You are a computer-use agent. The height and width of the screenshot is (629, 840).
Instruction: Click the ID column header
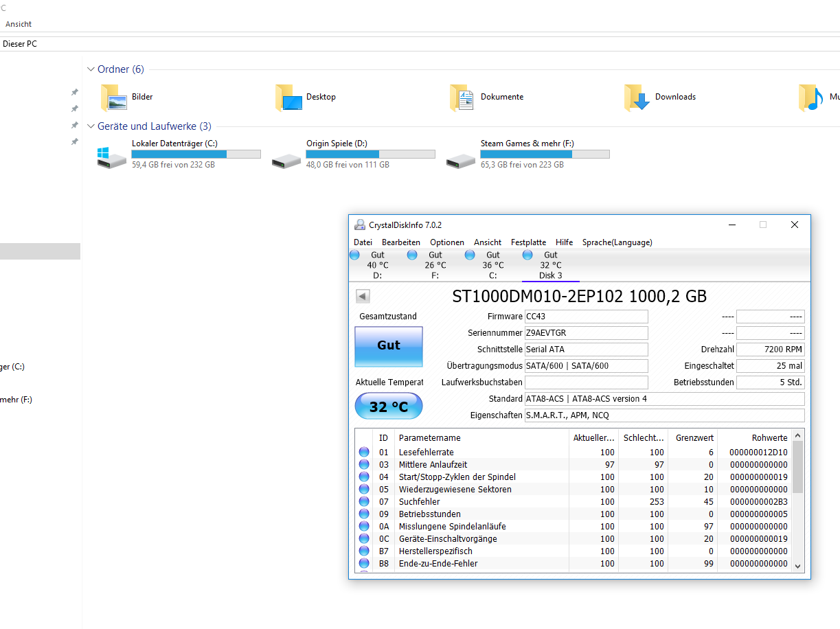coord(383,438)
